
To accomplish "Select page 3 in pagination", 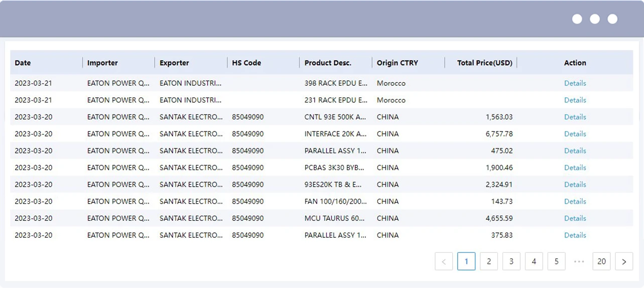I will (511, 261).
